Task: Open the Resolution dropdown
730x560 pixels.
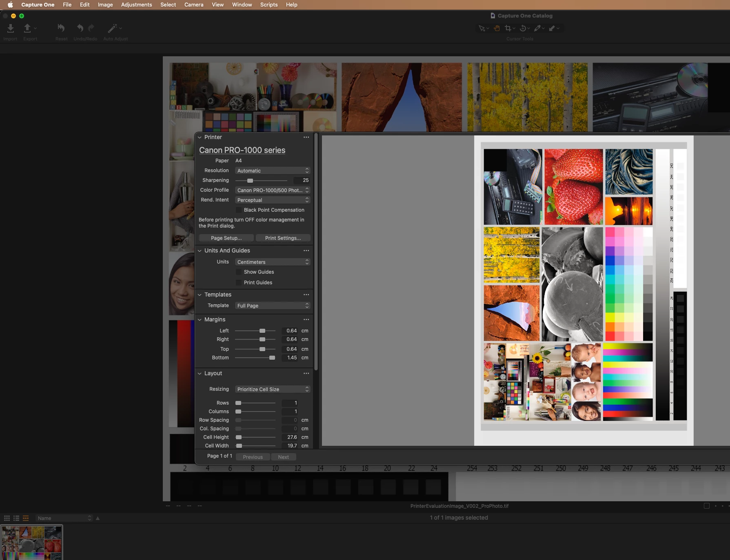Action: 273,171
